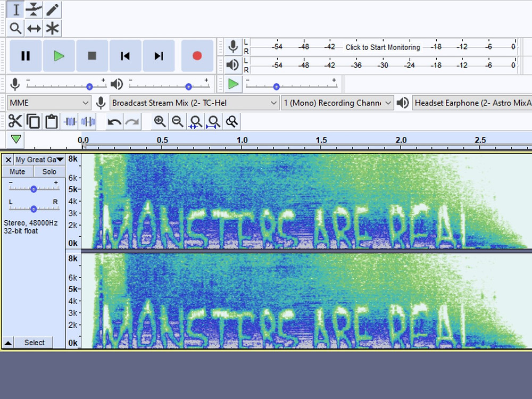Click the Zoom In icon
The height and width of the screenshot is (399, 532).
click(160, 121)
